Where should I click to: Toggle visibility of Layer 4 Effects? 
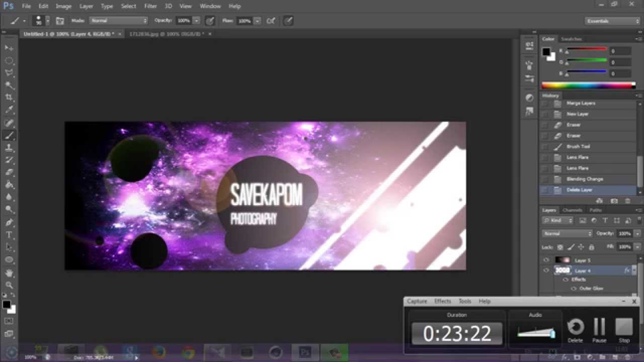pyautogui.click(x=566, y=279)
